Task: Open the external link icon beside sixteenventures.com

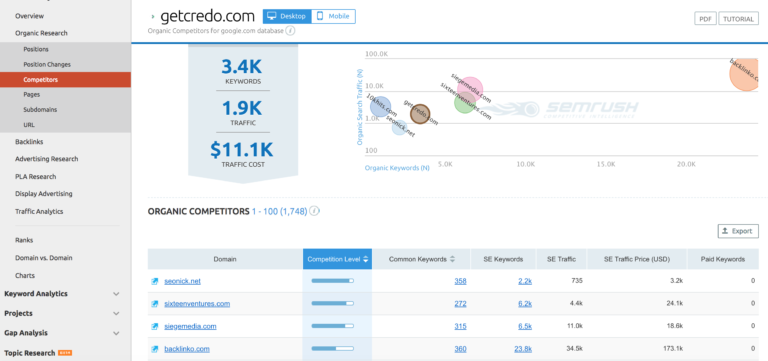Action: [155, 304]
